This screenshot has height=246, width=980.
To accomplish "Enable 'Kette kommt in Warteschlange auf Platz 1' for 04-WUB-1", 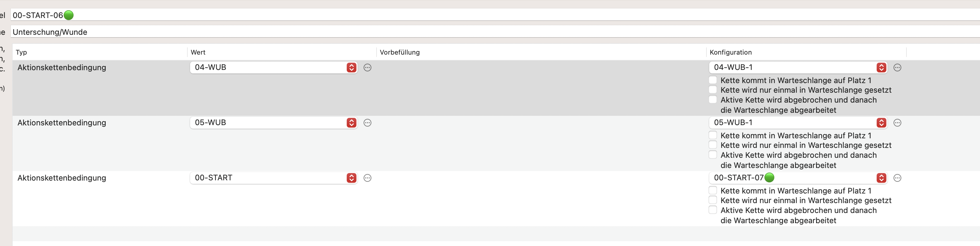I will 713,80.
